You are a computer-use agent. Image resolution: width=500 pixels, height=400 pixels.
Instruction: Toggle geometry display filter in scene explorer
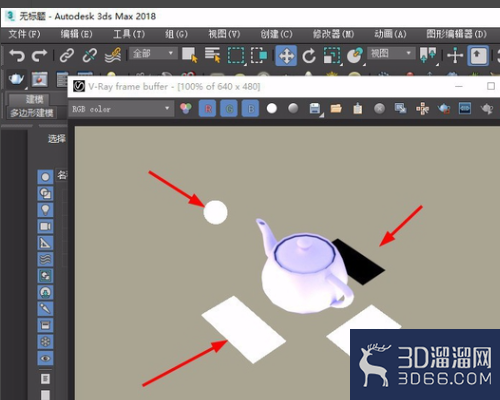[45, 177]
